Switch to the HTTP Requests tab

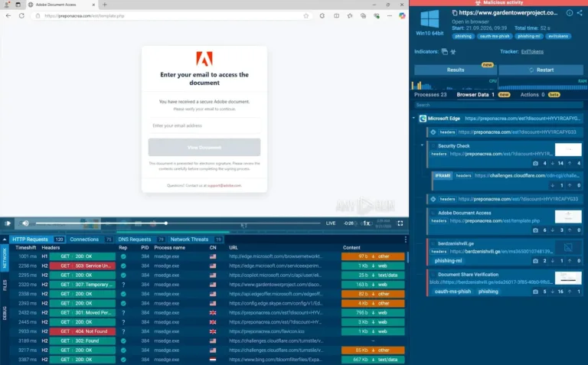click(x=38, y=240)
